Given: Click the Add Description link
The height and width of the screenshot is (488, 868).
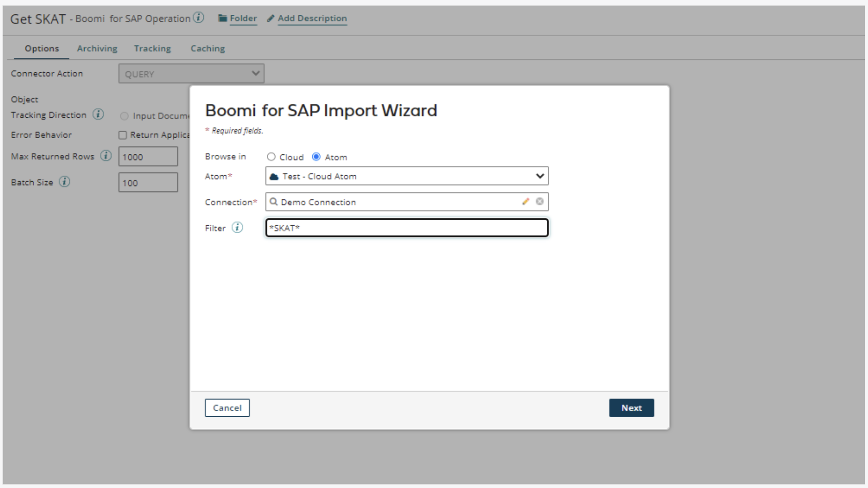Looking at the screenshot, I should pos(312,18).
